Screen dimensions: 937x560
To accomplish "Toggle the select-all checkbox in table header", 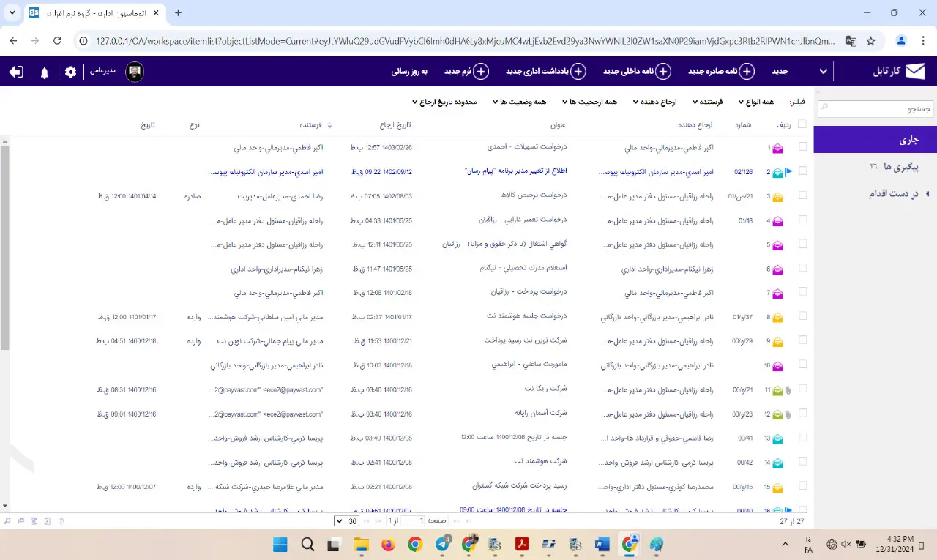I will tap(802, 124).
